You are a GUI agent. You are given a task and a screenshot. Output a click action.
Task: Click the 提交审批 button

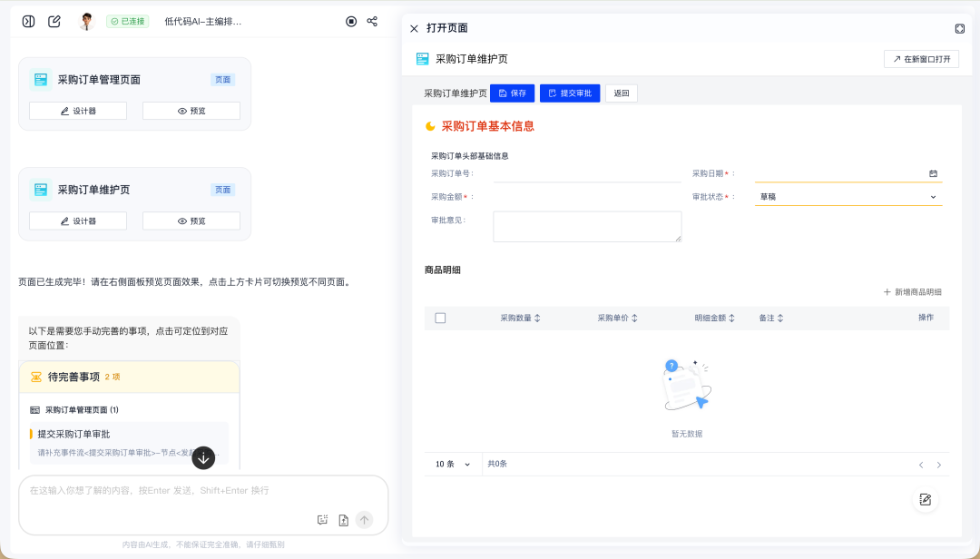click(x=570, y=93)
